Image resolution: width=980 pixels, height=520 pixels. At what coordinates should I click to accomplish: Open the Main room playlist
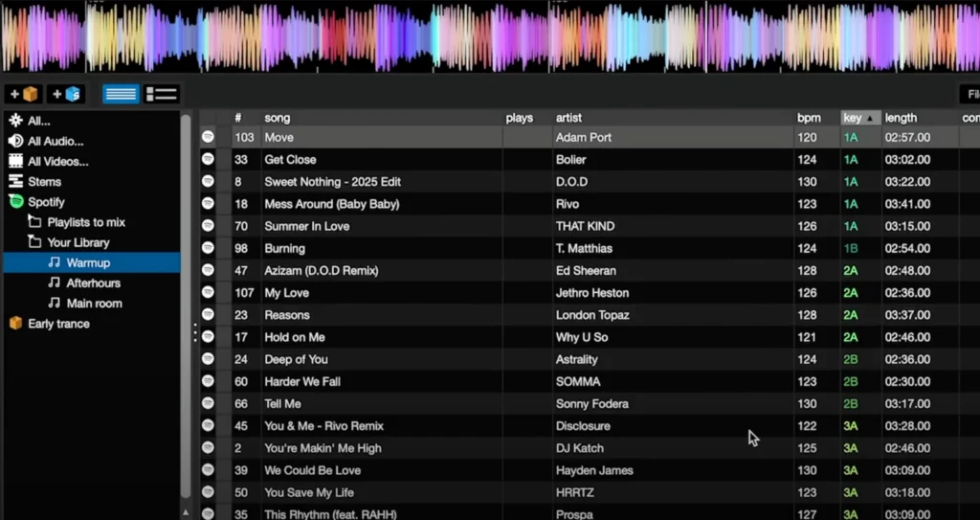point(94,304)
